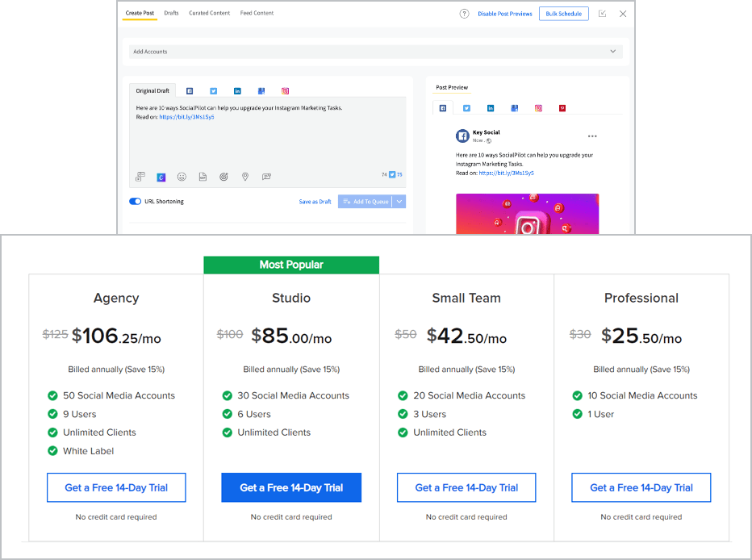Start the free trial for the Small Team plan

pyautogui.click(x=466, y=487)
